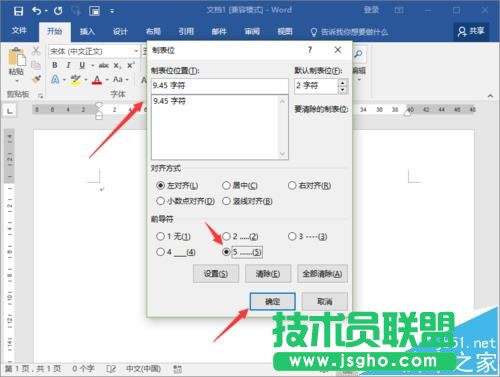Open the Underline style dropdown arrow
Image resolution: width=500 pixels, height=377 pixels.
click(93, 66)
